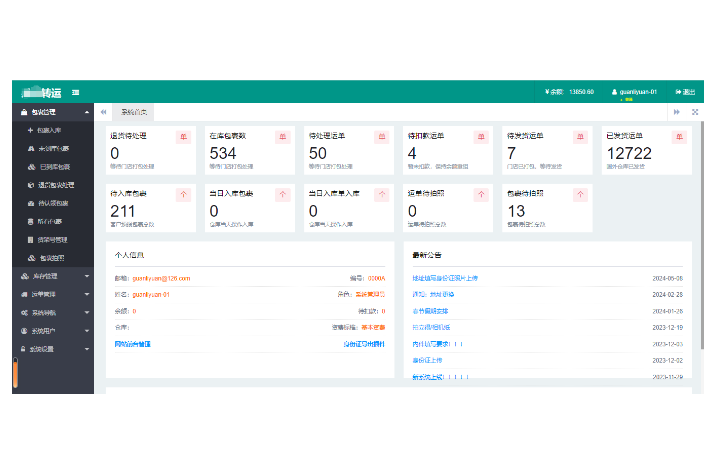
Task: Open the 退货包裹处理 sidebar menu item
Action: pyautogui.click(x=57, y=185)
